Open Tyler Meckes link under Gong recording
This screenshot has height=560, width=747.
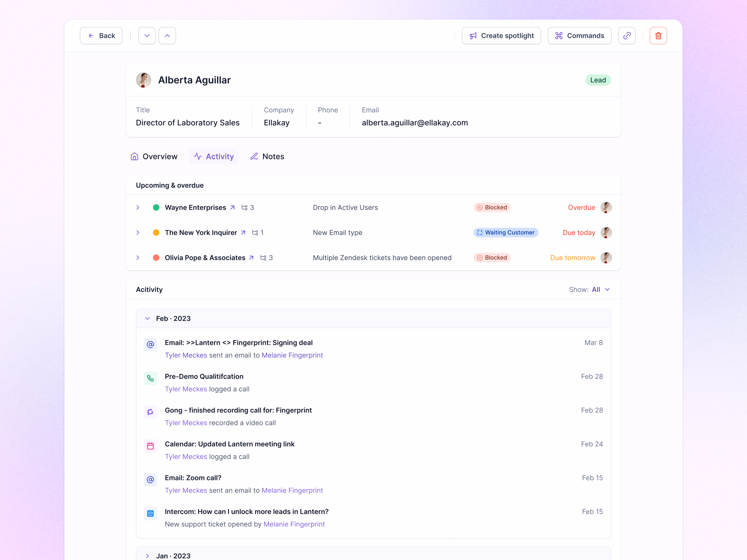(x=186, y=423)
